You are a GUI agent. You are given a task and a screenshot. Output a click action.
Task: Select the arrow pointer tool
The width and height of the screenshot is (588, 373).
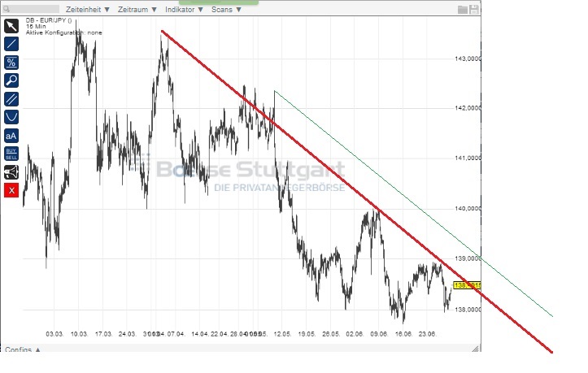coord(11,26)
